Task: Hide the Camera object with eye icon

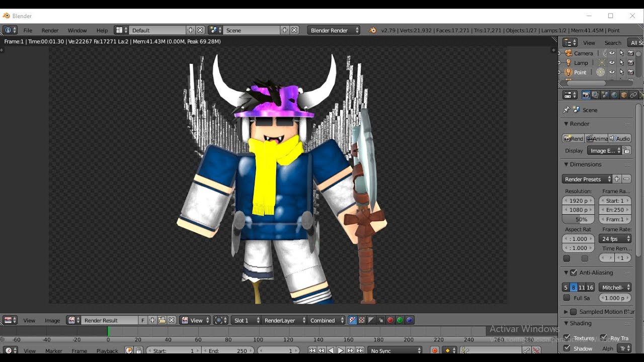Action: tap(612, 53)
